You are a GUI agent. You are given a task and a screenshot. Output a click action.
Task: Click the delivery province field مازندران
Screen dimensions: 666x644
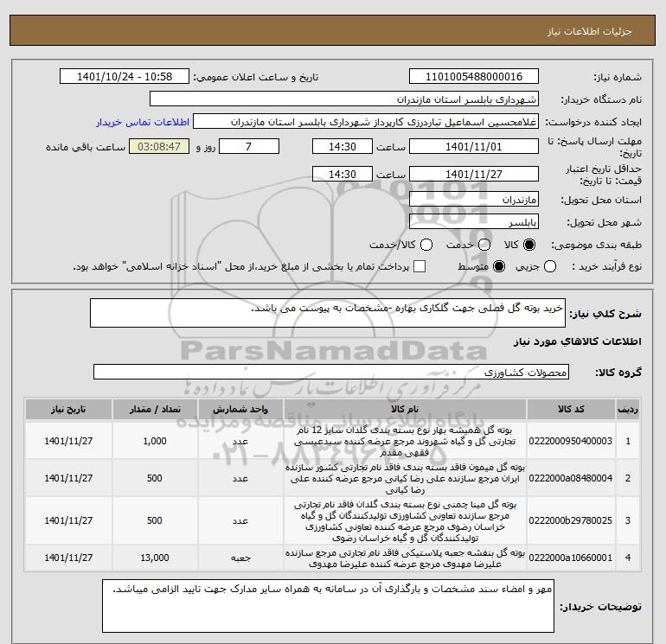click(474, 200)
